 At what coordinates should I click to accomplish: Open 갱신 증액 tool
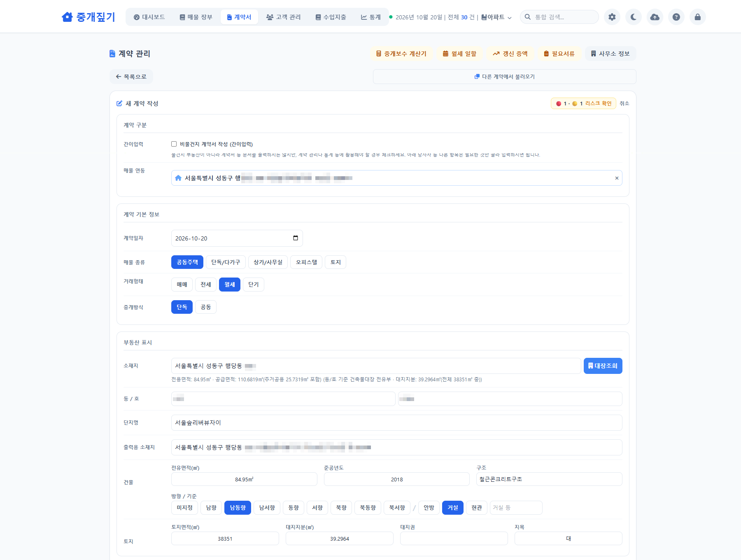click(x=510, y=54)
